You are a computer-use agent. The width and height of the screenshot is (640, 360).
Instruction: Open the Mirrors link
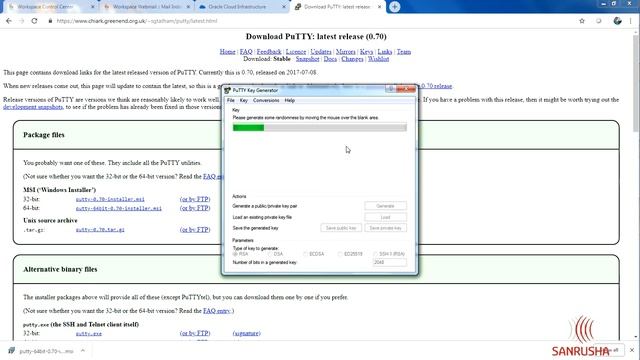click(x=346, y=51)
